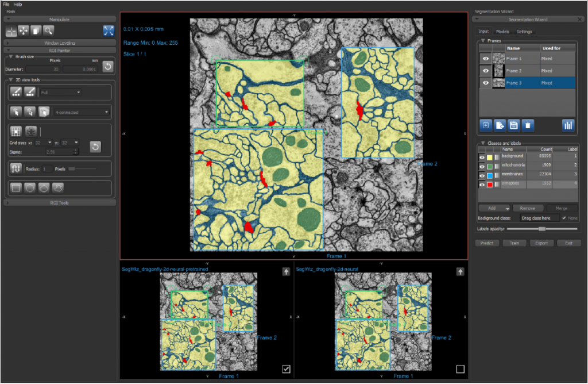Toggle visibility of the mitochondria class
Image resolution: width=588 pixels, height=384 pixels.
(x=482, y=166)
